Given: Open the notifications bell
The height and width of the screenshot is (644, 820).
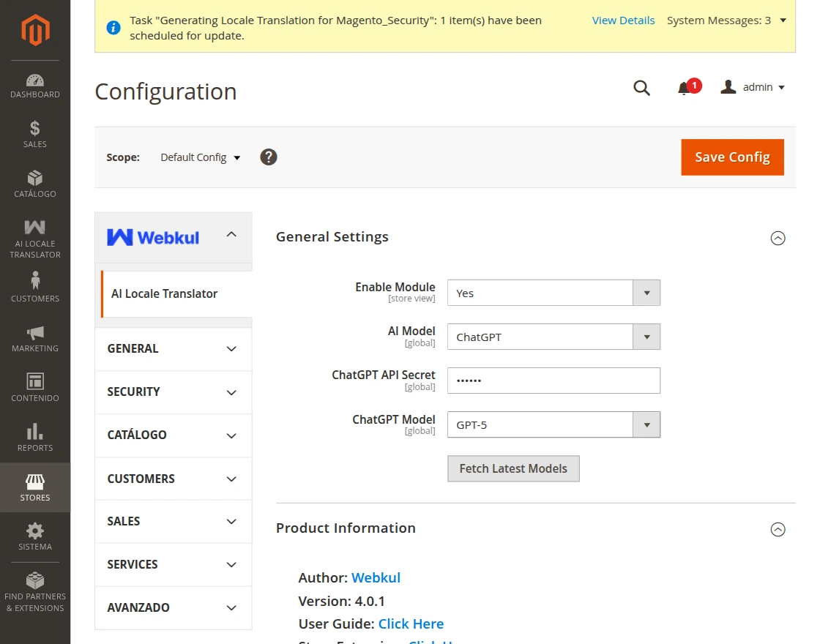Looking at the screenshot, I should point(685,88).
